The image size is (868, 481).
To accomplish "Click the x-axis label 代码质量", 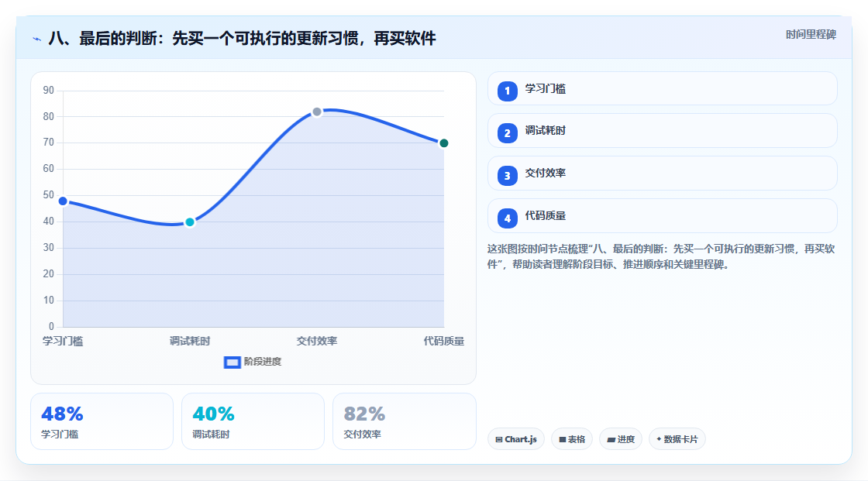I will point(443,341).
